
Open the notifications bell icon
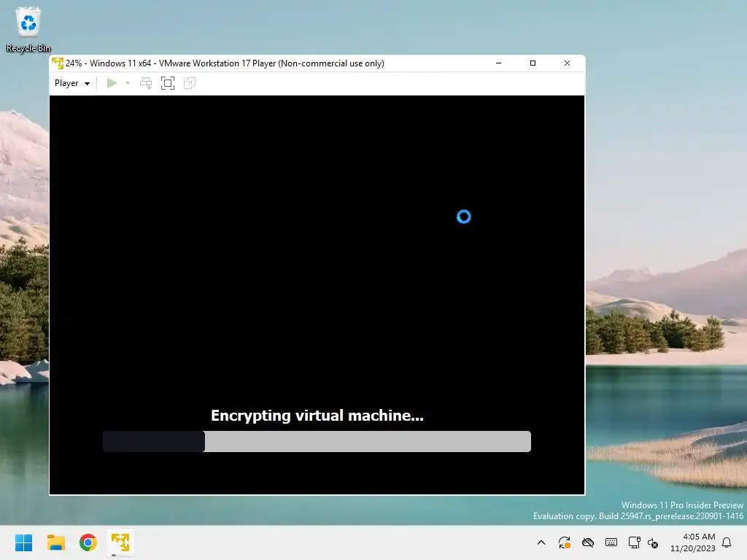[x=727, y=542]
